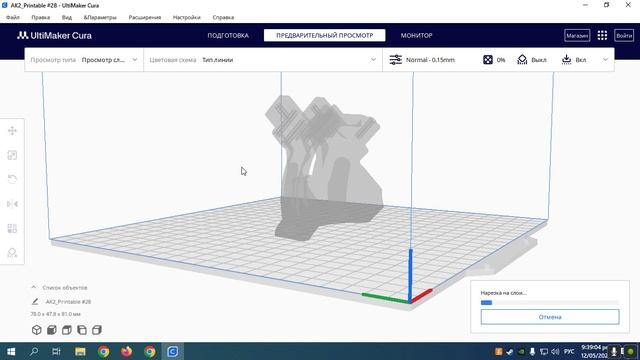The image size is (640, 360).
Task: Select the Mirror tool in left toolbar
Action: point(12,204)
